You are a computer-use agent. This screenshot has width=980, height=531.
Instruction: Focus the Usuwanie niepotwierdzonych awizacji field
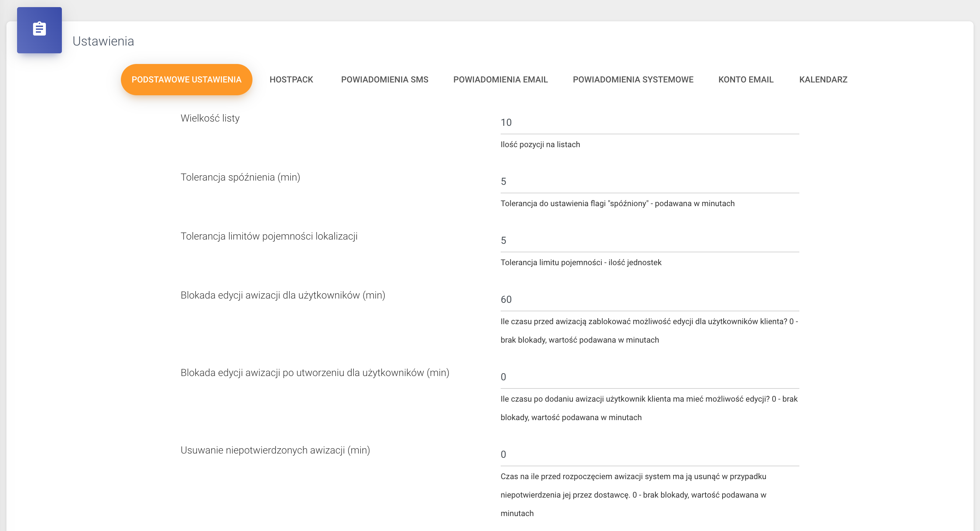649,455
